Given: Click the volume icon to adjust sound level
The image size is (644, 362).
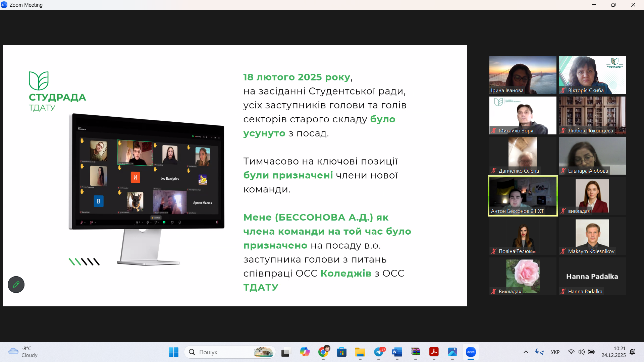Looking at the screenshot, I should (582, 352).
